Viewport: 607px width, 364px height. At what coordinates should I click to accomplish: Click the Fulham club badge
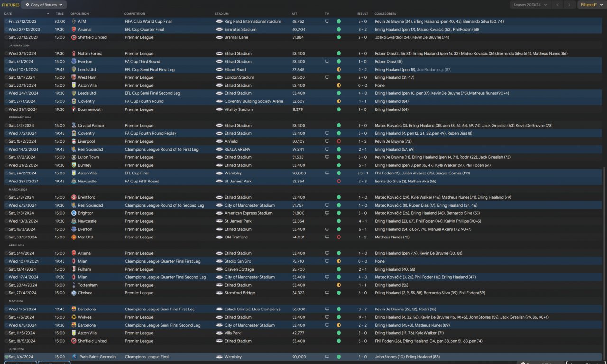pos(74,269)
